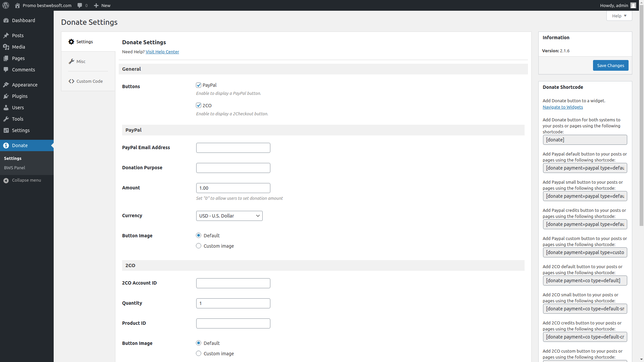This screenshot has width=644, height=362.
Task: Click the Posts pushpin icon
Action: point(6,36)
